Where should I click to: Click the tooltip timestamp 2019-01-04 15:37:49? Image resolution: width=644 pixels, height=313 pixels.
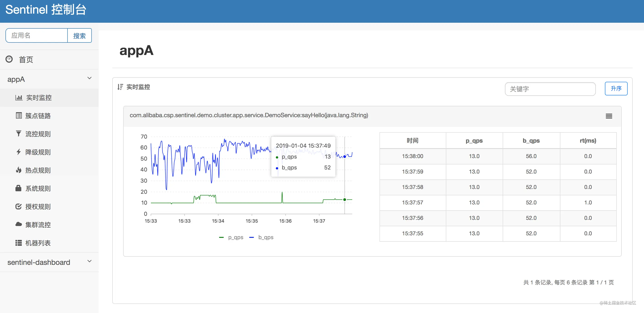tap(303, 146)
